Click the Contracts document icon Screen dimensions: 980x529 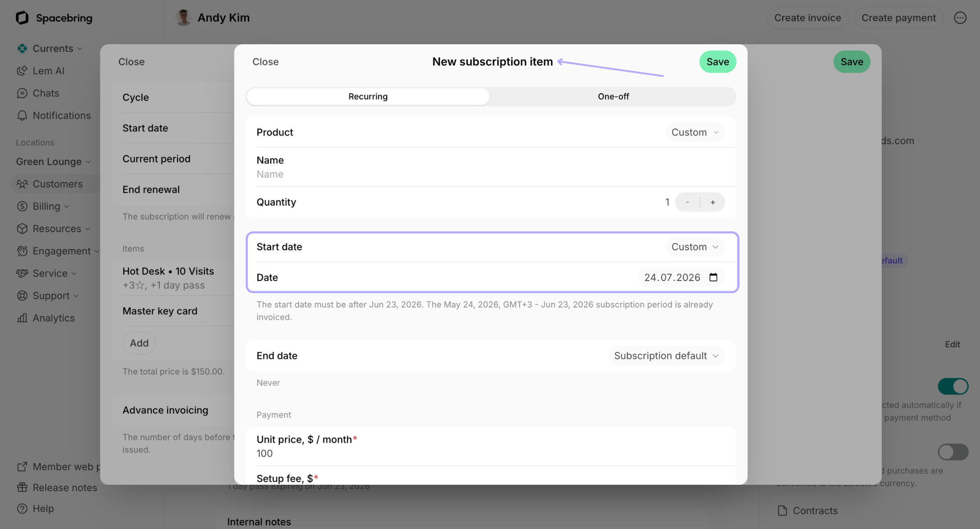coord(782,510)
